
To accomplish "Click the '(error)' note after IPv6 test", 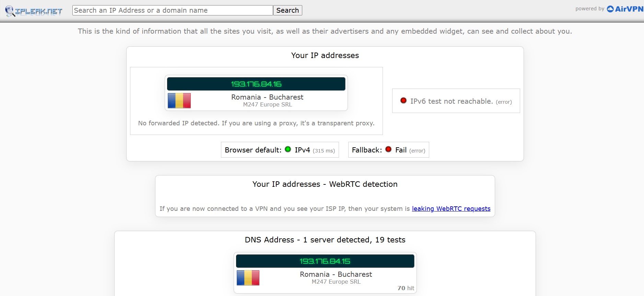I will [504, 102].
